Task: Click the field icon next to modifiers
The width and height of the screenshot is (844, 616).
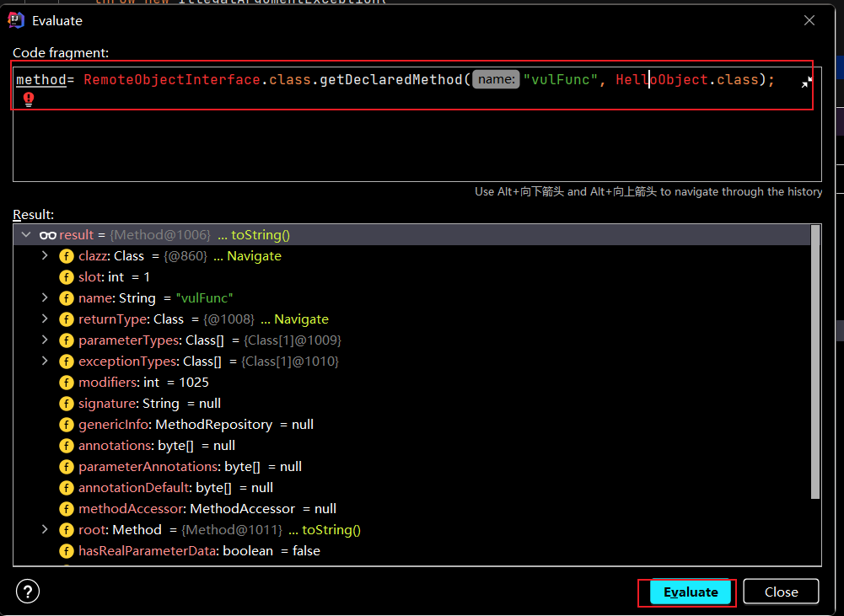Action: click(x=67, y=383)
